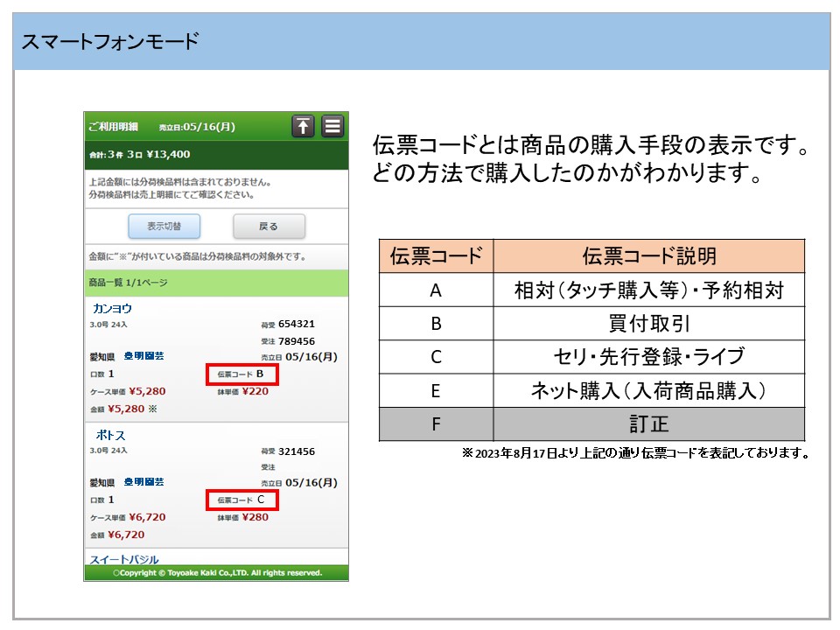Click the red-boxed 伝票コード B field
Screen dimensions: 840x630
click(x=242, y=374)
